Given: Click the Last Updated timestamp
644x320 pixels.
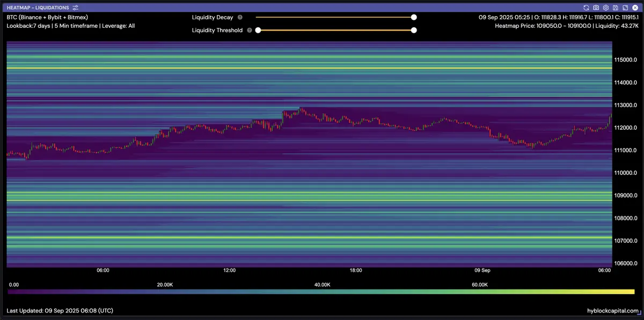Looking at the screenshot, I should click(x=60, y=310).
